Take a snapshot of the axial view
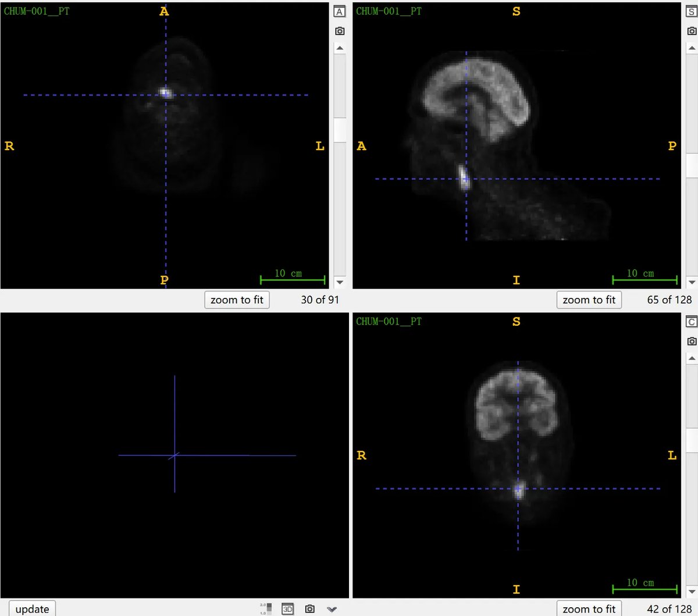Viewport: 698px width, 616px height. coord(340,31)
